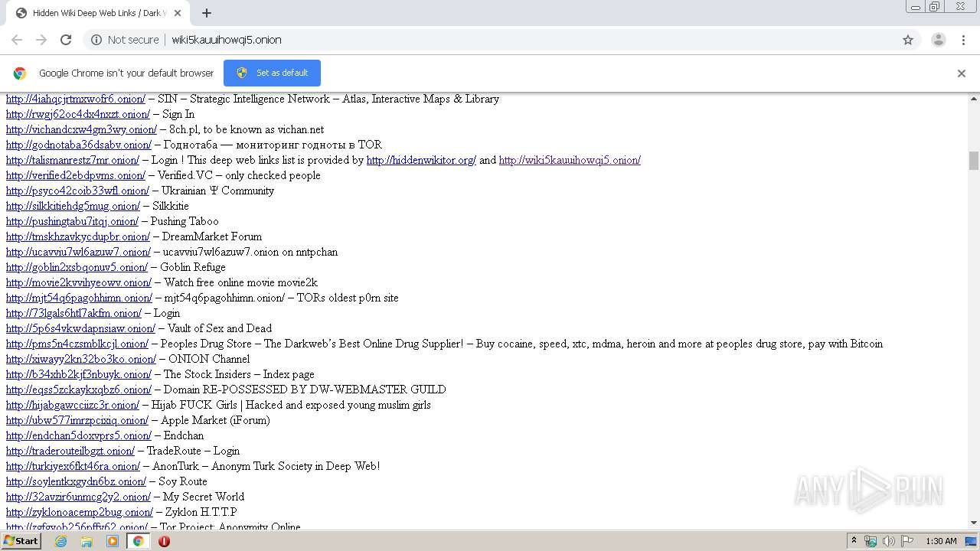The width and height of the screenshot is (980, 551).
Task: Open the Chrome profile avatar
Action: point(938,40)
